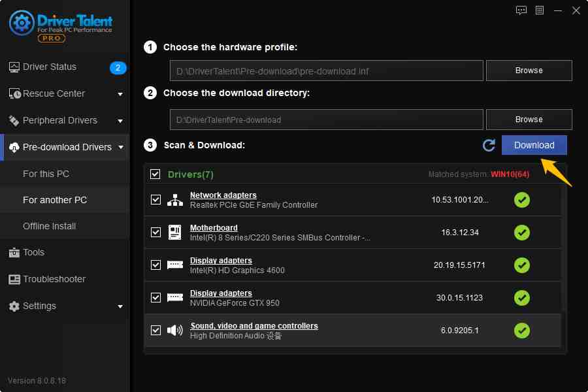Expand the Settings dropdown arrow

(x=120, y=306)
